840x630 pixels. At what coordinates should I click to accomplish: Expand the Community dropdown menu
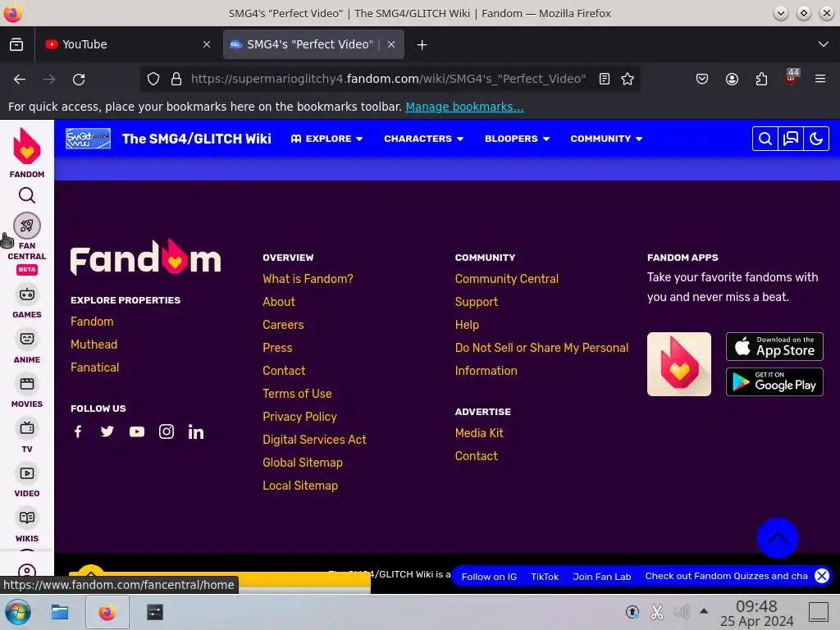coord(606,139)
